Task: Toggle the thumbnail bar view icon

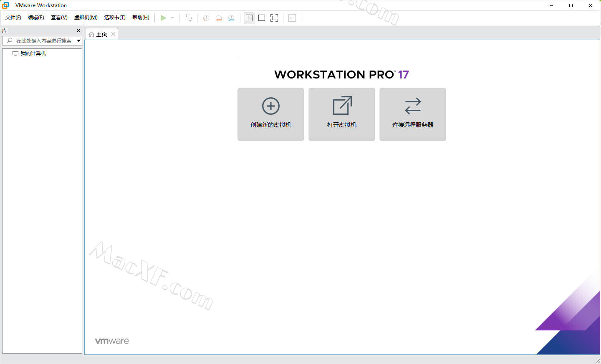Action: pyautogui.click(x=262, y=18)
